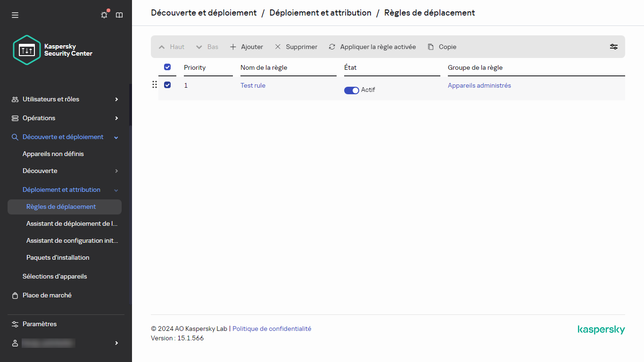Image resolution: width=644 pixels, height=362 pixels.
Task: Disable the Actif toggle for Test rule
Action: [351, 90]
